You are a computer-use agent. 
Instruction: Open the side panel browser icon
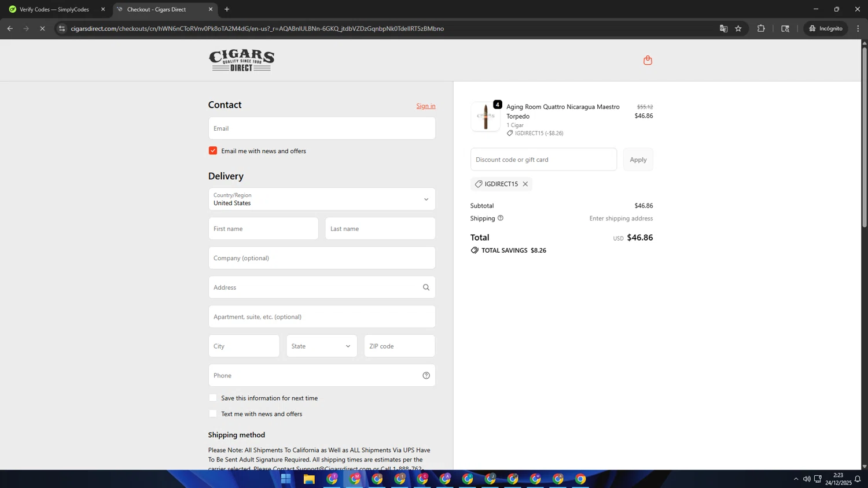coord(785,28)
